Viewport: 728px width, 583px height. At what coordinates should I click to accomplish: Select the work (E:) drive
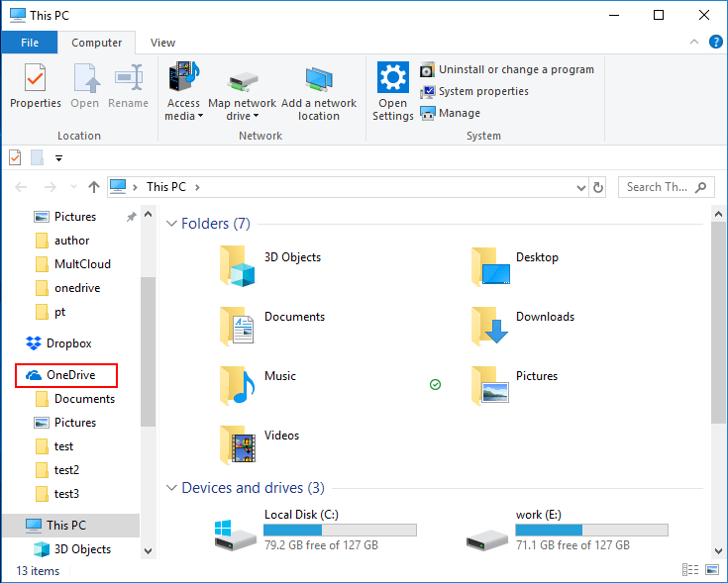(x=567, y=530)
